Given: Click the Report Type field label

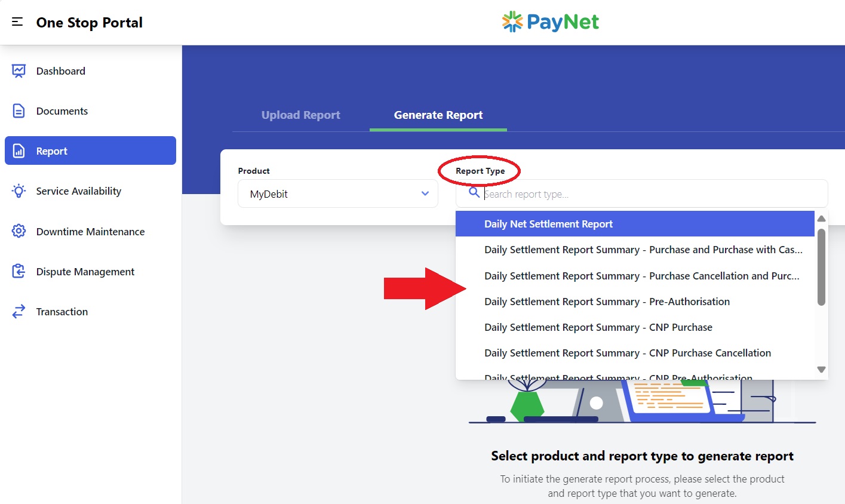Looking at the screenshot, I should point(480,171).
